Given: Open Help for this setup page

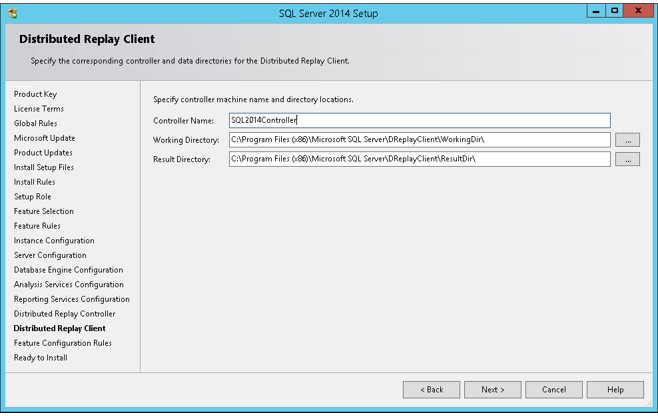Looking at the screenshot, I should pos(615,390).
